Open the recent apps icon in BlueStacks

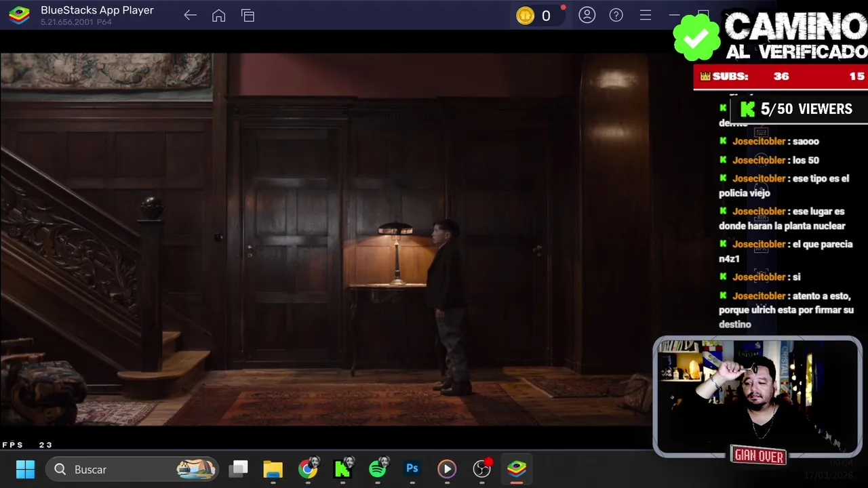coord(248,16)
